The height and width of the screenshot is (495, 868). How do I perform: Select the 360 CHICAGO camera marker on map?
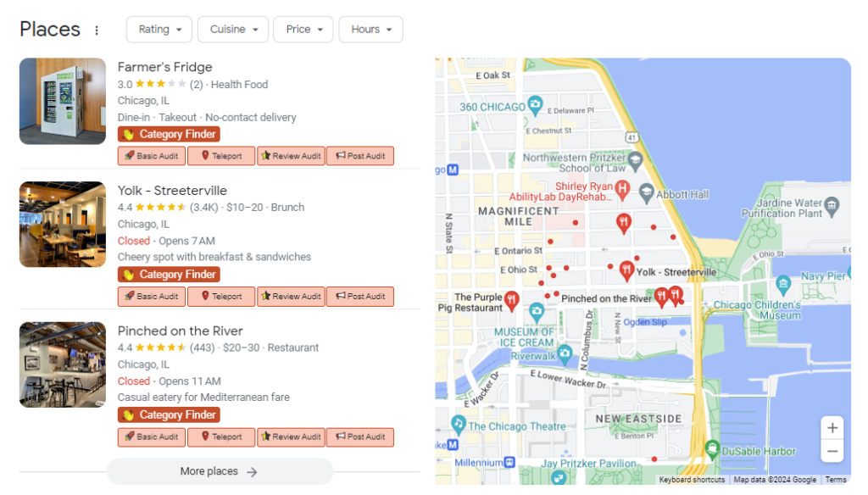tap(535, 104)
